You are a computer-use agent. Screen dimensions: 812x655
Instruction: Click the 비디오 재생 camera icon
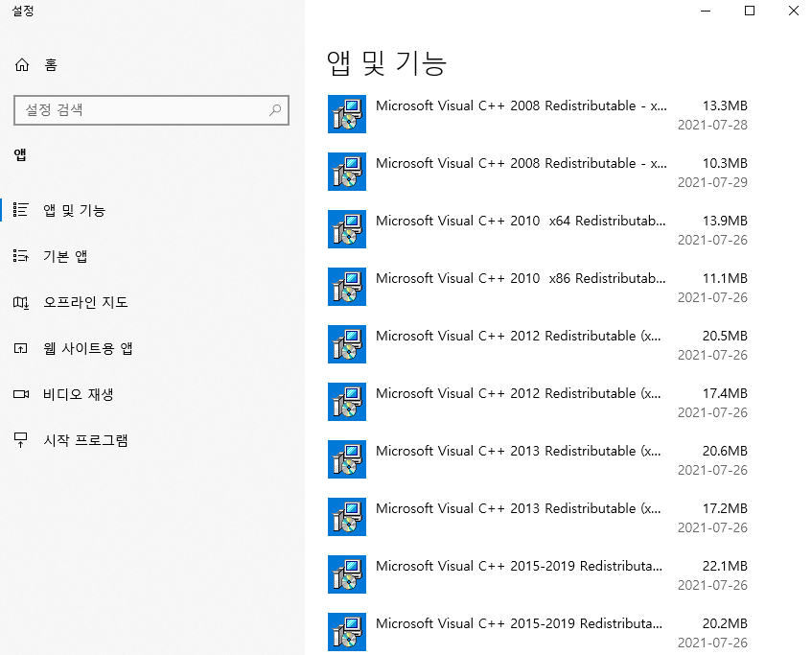click(x=21, y=394)
